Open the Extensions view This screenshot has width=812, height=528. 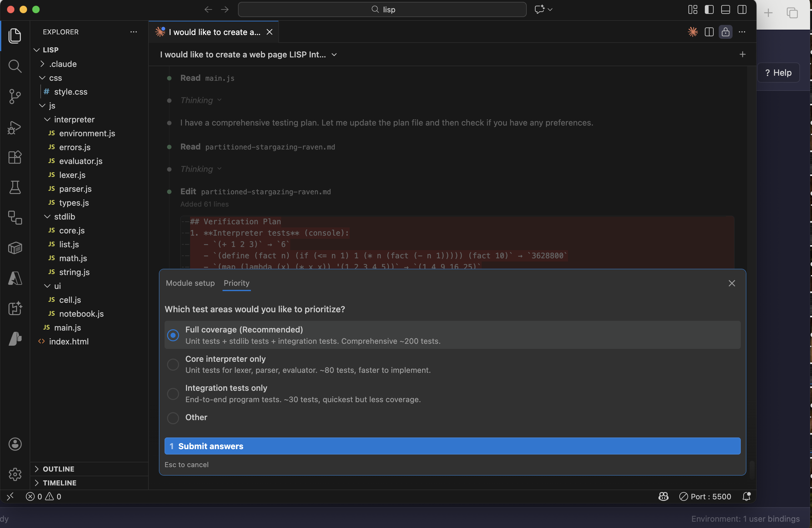[15, 157]
